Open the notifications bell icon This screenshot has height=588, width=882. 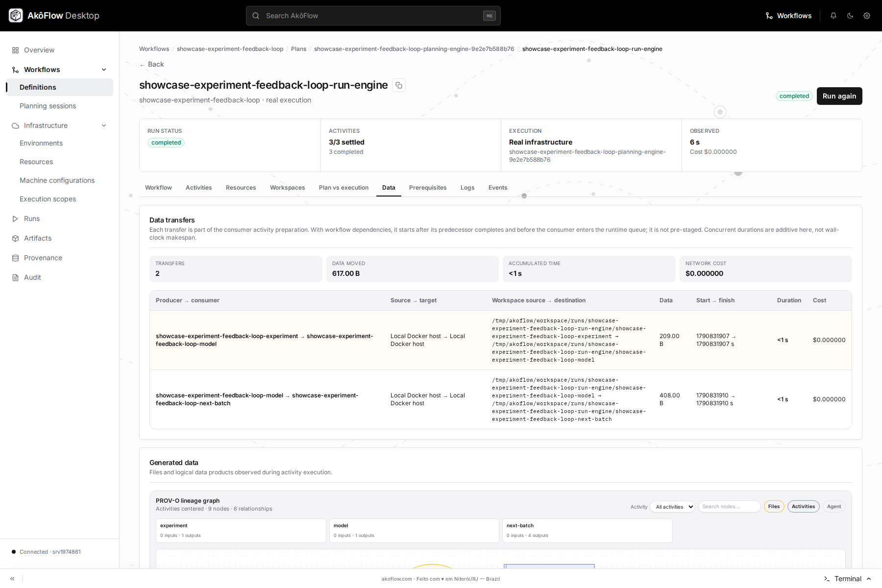pos(833,16)
